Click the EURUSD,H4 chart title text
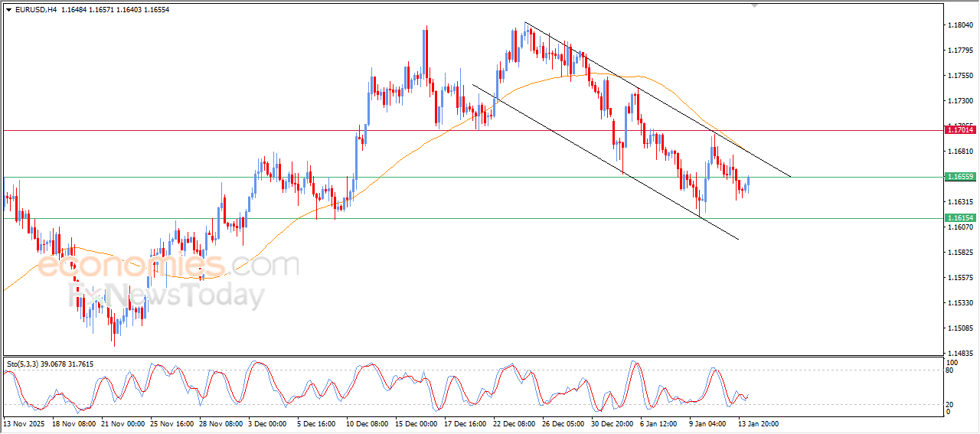 click(35, 9)
